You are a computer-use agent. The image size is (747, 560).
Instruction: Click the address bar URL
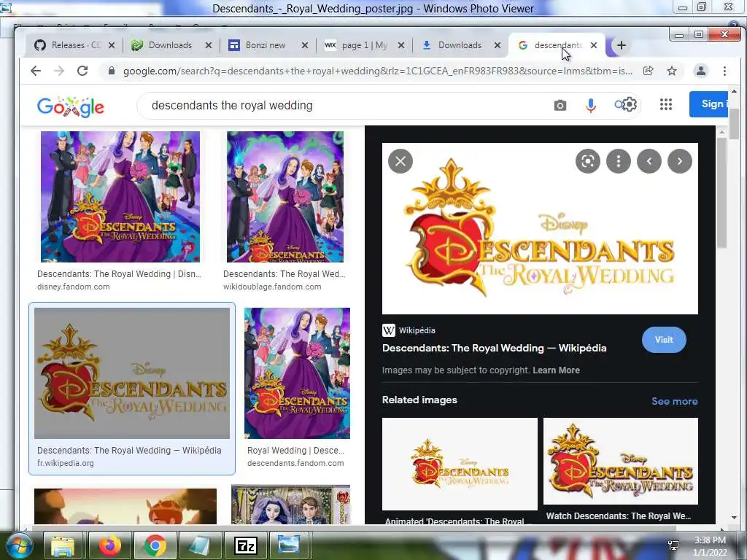[378, 71]
